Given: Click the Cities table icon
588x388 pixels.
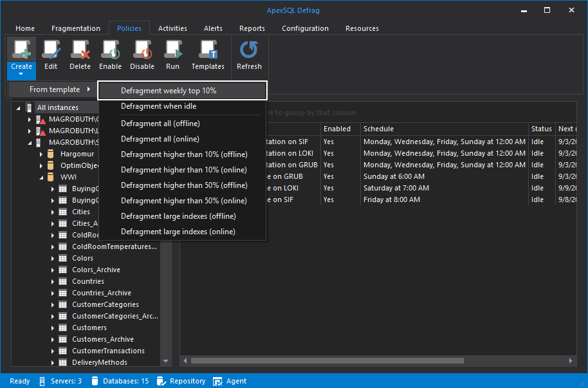Looking at the screenshot, I should coord(63,212).
